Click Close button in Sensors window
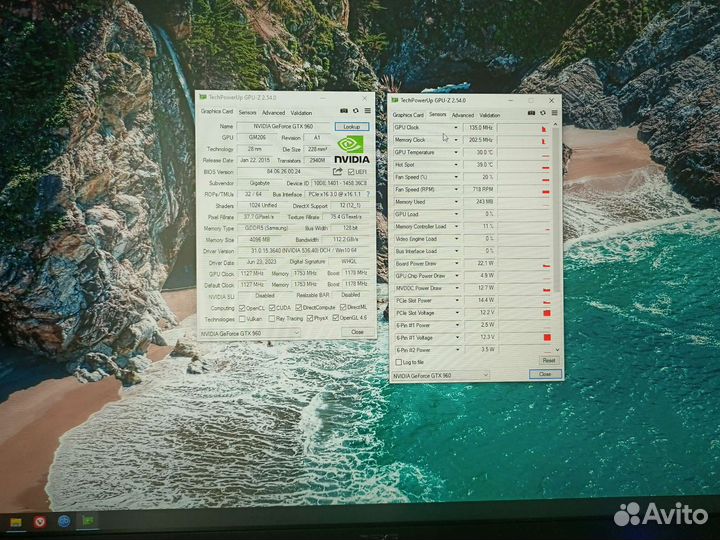Screen dimensions: 720x540 click(x=545, y=374)
